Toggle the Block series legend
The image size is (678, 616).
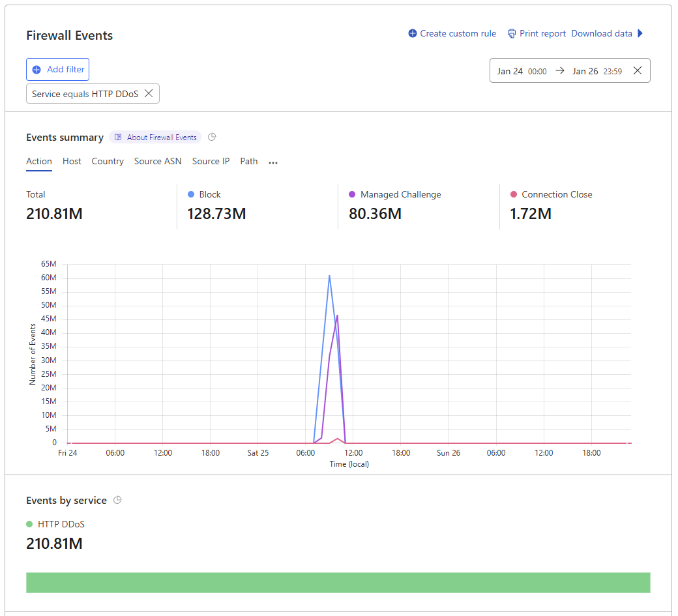[204, 195]
